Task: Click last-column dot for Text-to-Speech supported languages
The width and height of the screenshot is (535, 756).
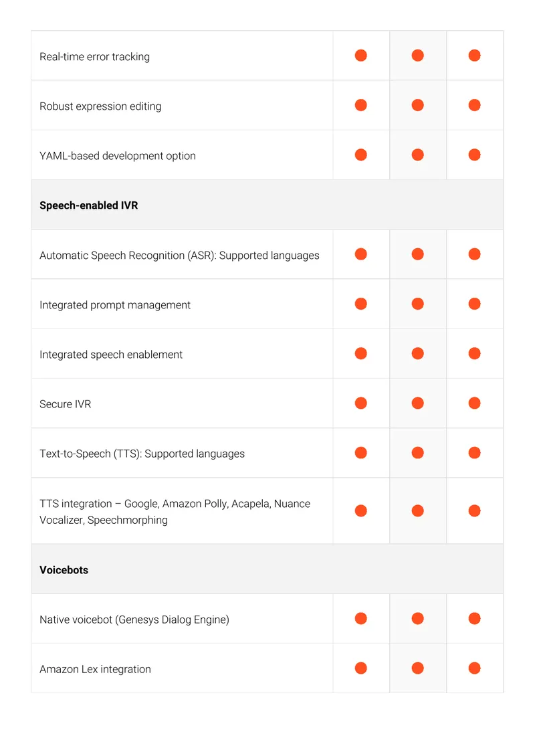Action: click(x=474, y=453)
